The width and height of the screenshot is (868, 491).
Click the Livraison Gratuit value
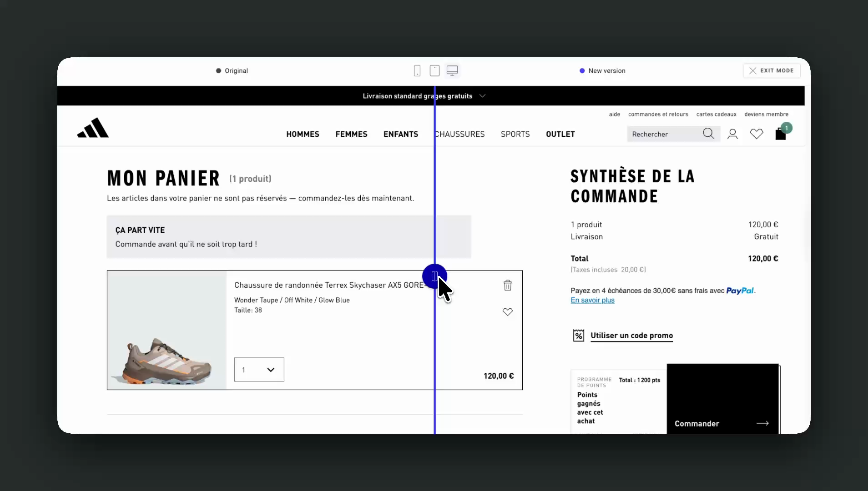click(x=766, y=237)
